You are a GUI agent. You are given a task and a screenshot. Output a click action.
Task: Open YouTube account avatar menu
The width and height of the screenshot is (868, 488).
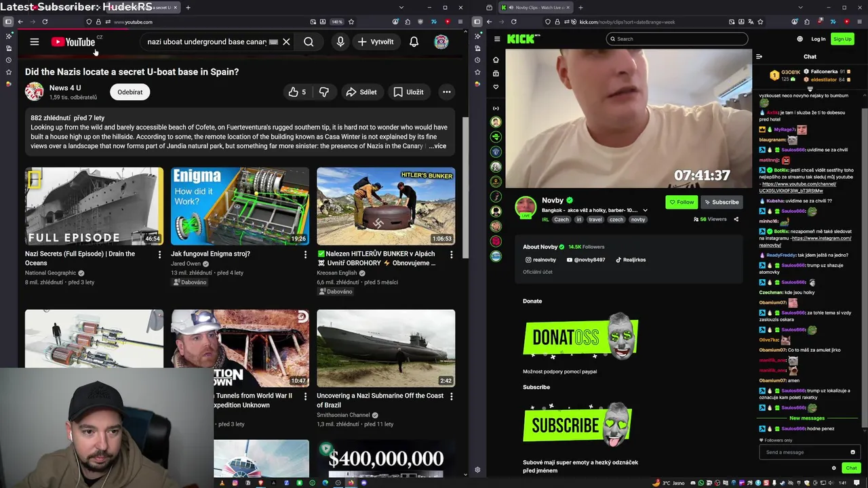441,42
